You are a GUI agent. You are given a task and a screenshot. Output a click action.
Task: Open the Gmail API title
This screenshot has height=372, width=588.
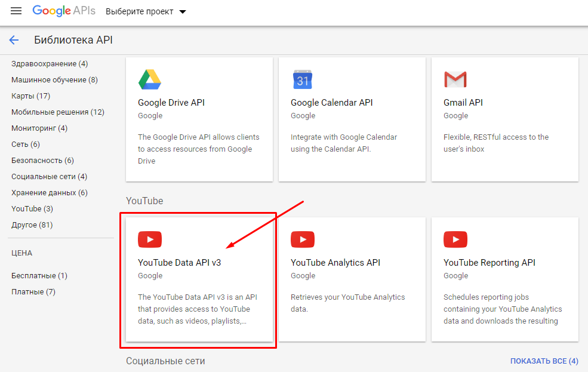[x=463, y=103]
